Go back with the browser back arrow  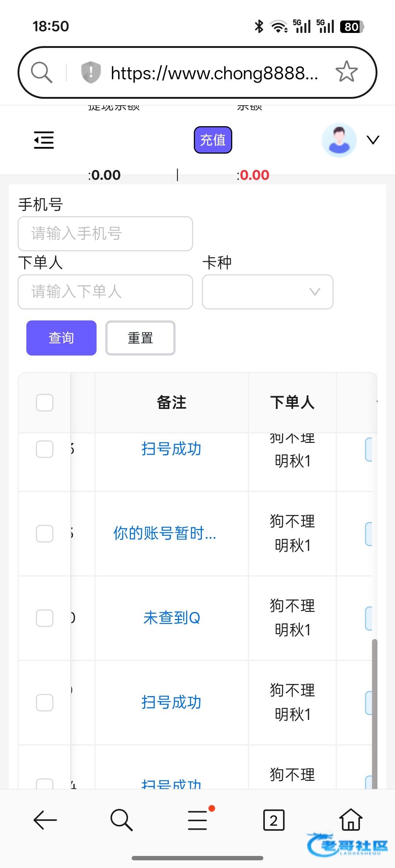45,820
